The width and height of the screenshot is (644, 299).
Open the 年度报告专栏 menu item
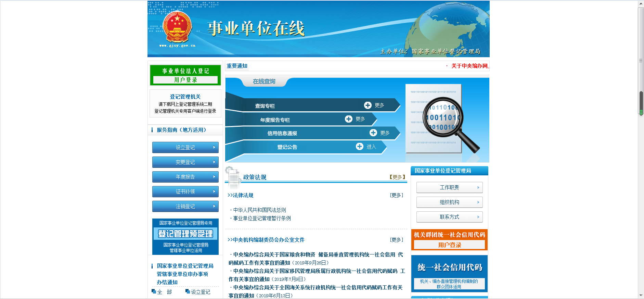[275, 120]
